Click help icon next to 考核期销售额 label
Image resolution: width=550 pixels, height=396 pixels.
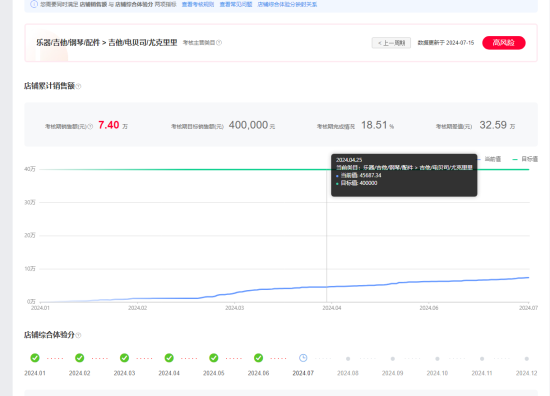point(90,126)
